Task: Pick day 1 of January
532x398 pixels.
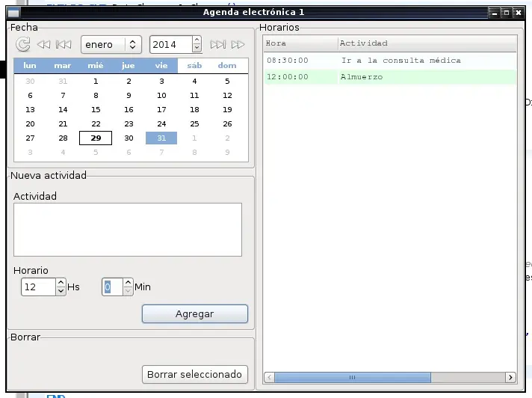Action: point(96,81)
